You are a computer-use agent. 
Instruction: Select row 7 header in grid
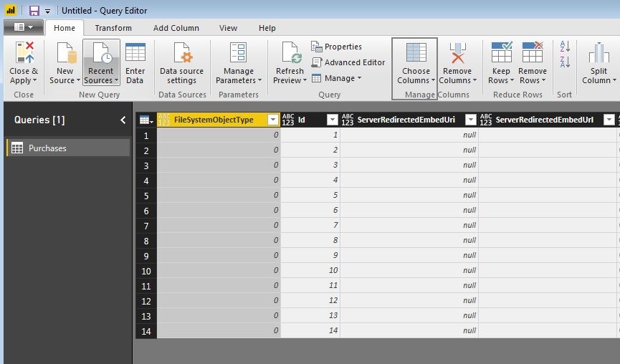tap(146, 226)
